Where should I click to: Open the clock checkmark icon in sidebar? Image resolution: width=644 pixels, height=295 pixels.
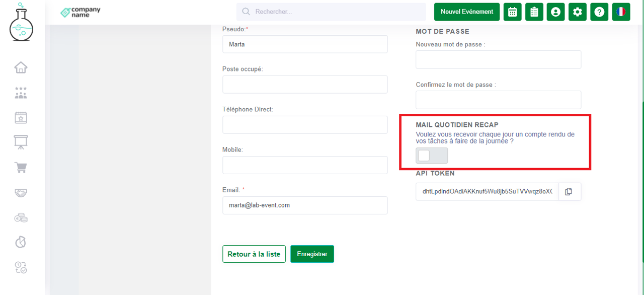tap(21, 267)
